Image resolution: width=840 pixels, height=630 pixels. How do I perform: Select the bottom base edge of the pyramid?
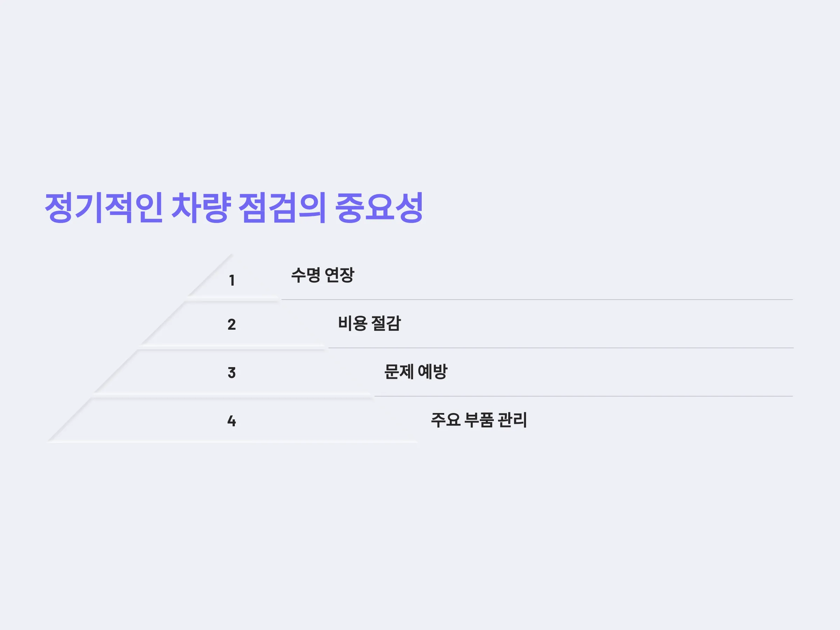pyautogui.click(x=232, y=442)
